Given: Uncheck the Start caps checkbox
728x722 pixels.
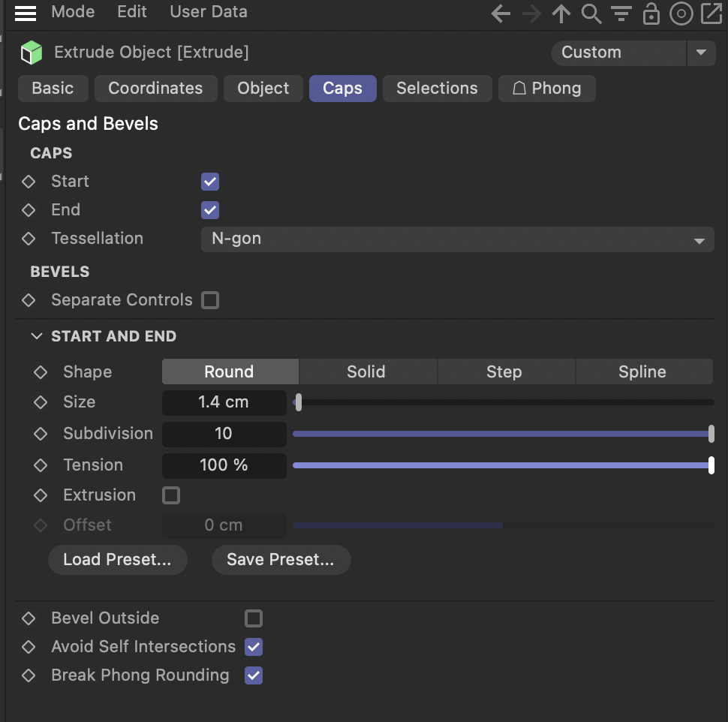Looking at the screenshot, I should (x=209, y=181).
